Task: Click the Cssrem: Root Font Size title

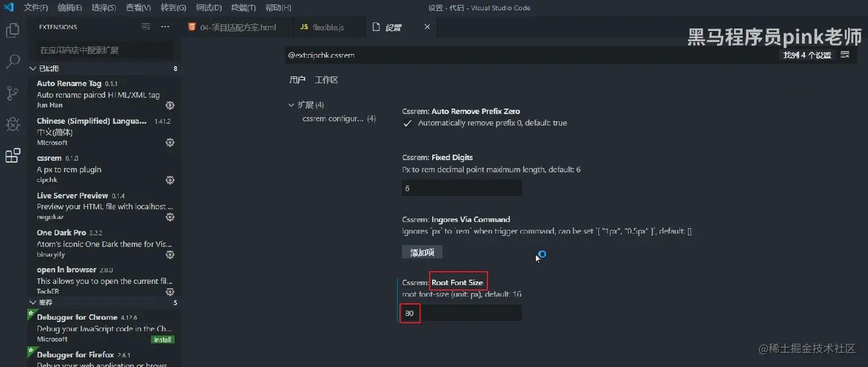Action: pos(442,283)
